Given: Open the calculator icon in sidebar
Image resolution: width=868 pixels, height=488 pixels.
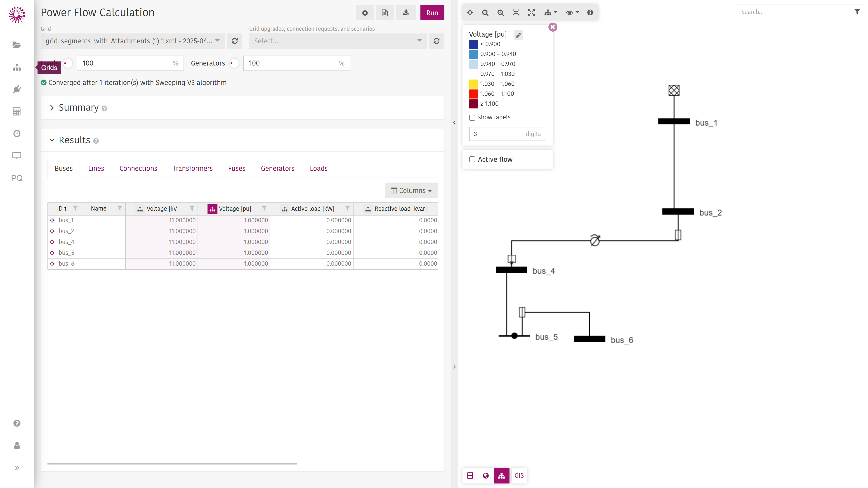Looking at the screenshot, I should [17, 111].
